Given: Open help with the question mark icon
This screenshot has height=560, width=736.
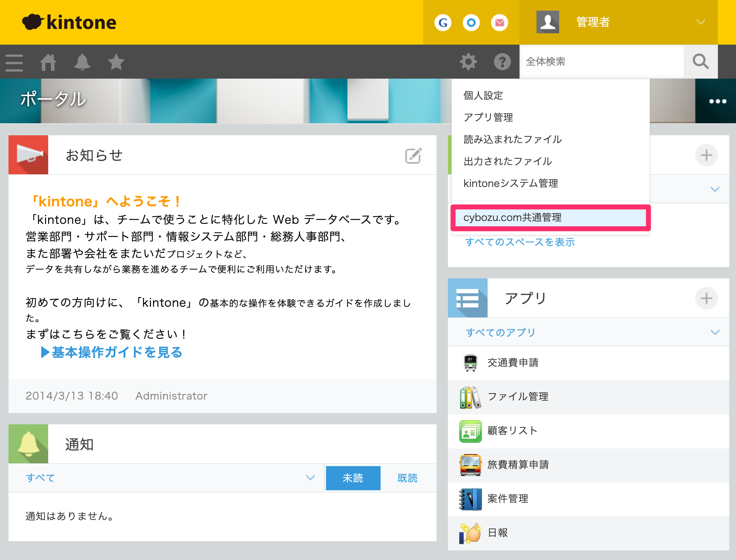Looking at the screenshot, I should point(502,62).
